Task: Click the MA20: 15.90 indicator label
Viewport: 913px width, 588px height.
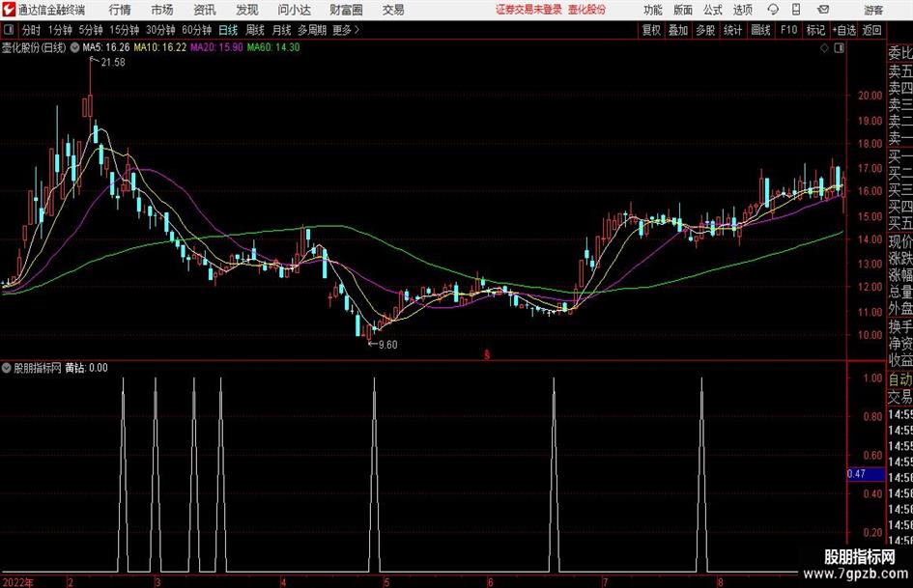Action: pyautogui.click(x=216, y=47)
